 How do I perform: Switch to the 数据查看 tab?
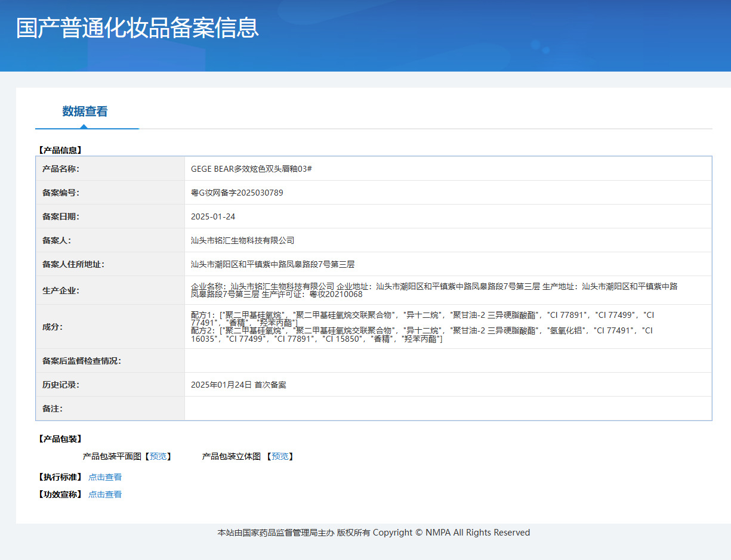[85, 112]
